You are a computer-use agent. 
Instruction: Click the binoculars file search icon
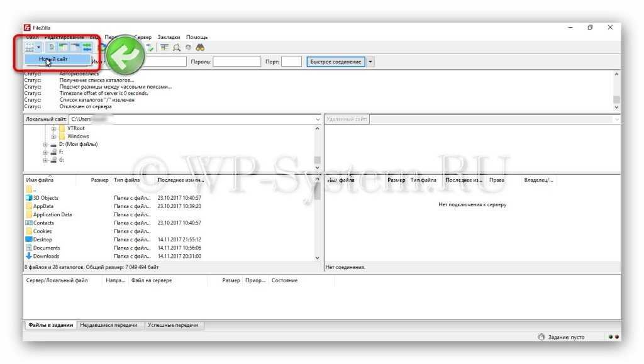pos(200,47)
